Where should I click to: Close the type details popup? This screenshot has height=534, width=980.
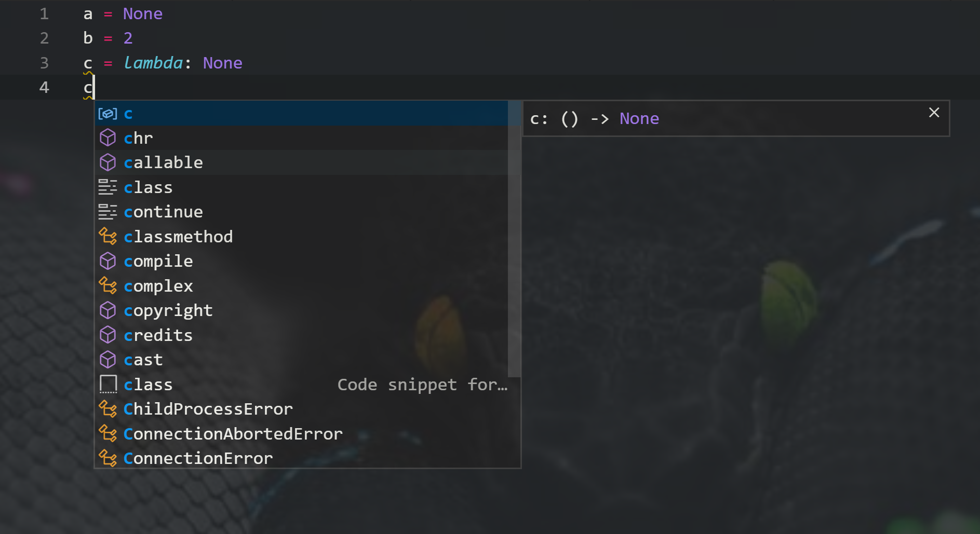point(934,113)
